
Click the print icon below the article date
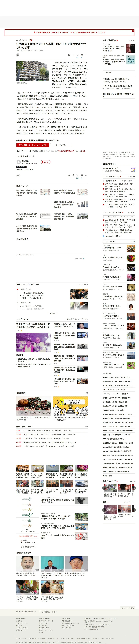coord(18,55)
